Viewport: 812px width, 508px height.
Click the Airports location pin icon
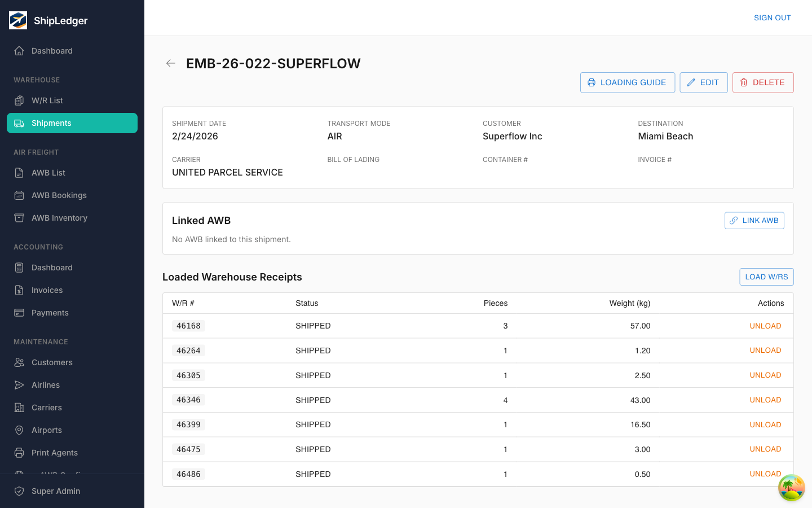pos(19,430)
